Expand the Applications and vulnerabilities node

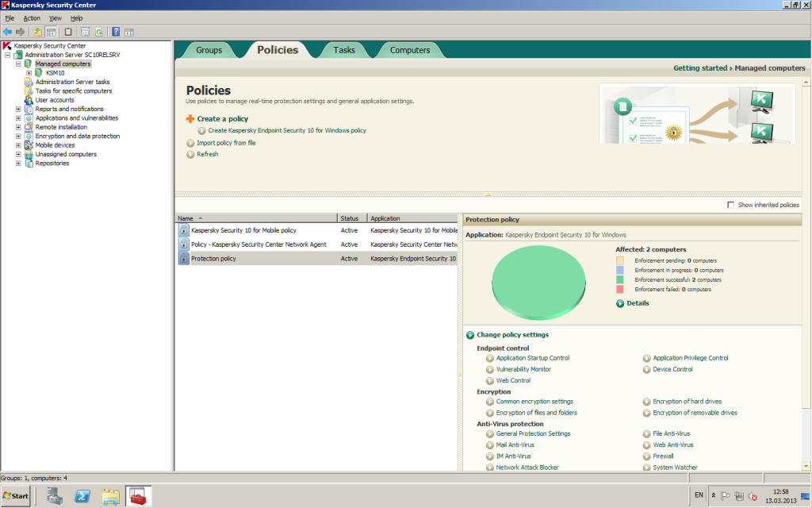(18, 118)
